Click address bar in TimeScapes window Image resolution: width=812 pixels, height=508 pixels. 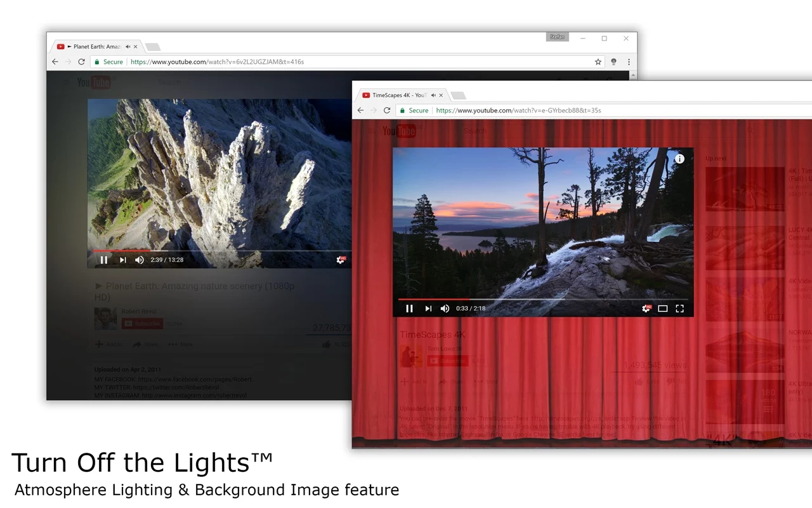click(x=603, y=110)
